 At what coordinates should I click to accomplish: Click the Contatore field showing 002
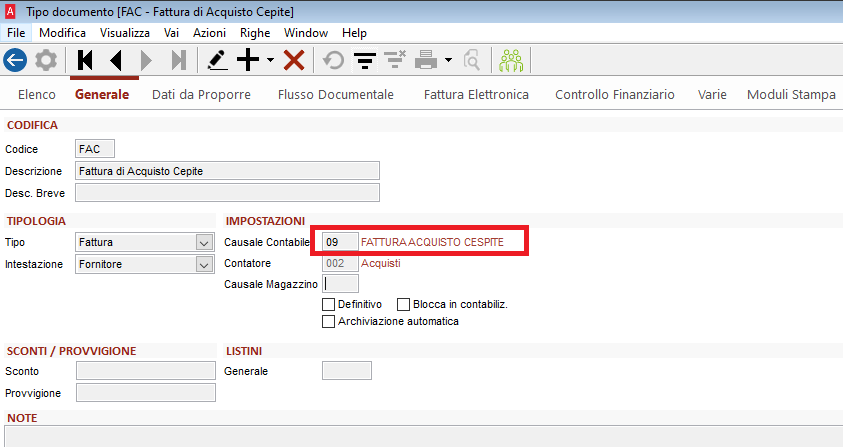pos(340,263)
